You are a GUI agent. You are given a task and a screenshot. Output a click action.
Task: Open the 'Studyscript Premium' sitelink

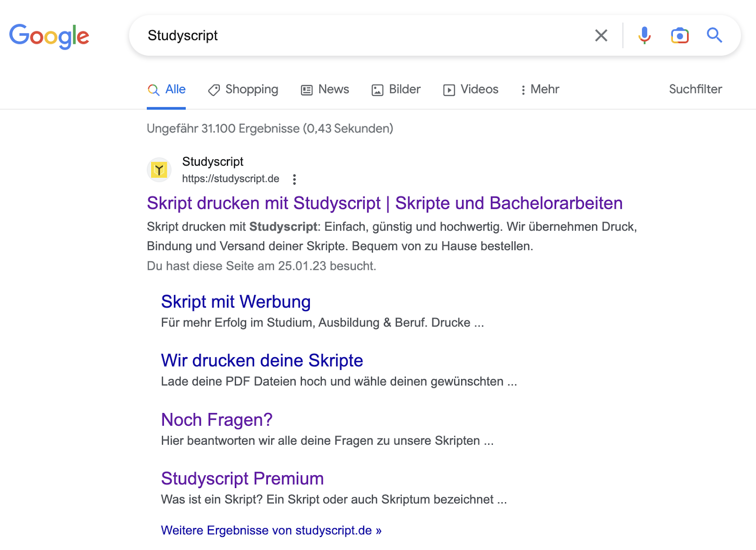pyautogui.click(x=242, y=479)
